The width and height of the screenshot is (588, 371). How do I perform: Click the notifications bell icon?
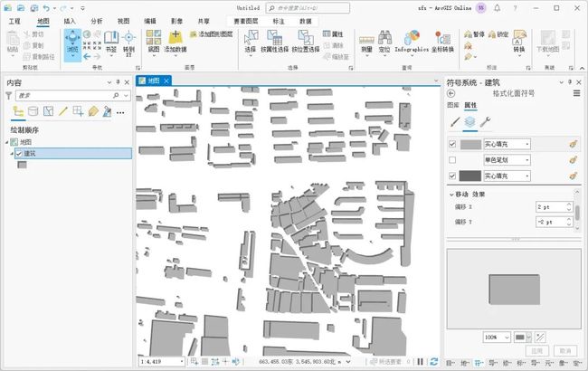pyautogui.click(x=498, y=8)
